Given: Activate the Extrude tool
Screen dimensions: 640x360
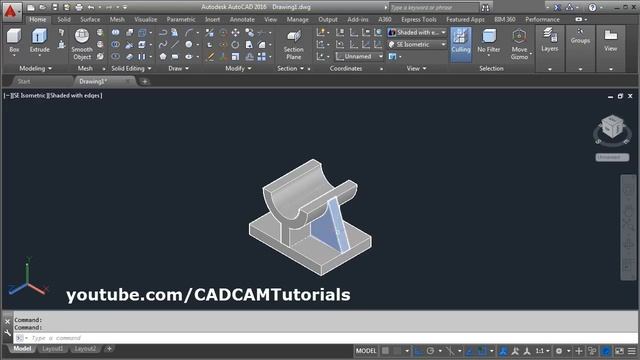Looking at the screenshot, I should coord(40,40).
